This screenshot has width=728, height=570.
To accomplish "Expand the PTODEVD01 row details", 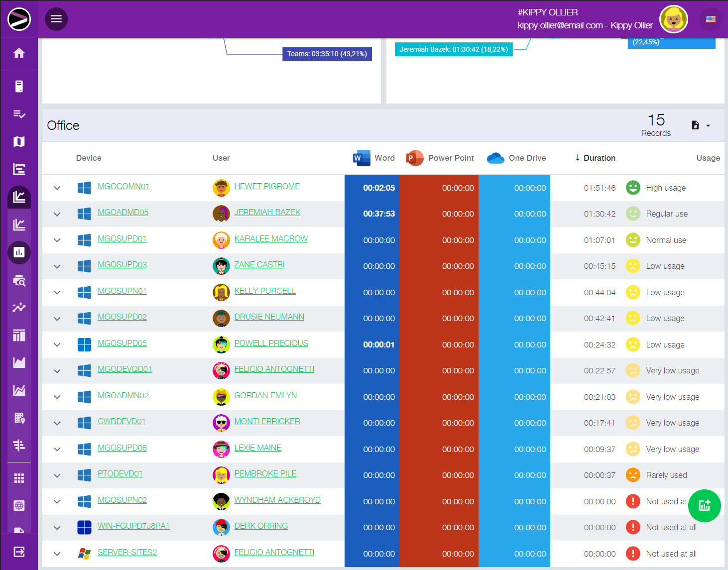I will [x=57, y=475].
